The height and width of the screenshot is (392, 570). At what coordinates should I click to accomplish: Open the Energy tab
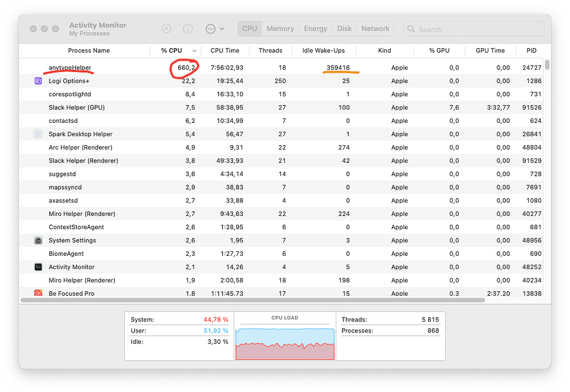coord(315,28)
